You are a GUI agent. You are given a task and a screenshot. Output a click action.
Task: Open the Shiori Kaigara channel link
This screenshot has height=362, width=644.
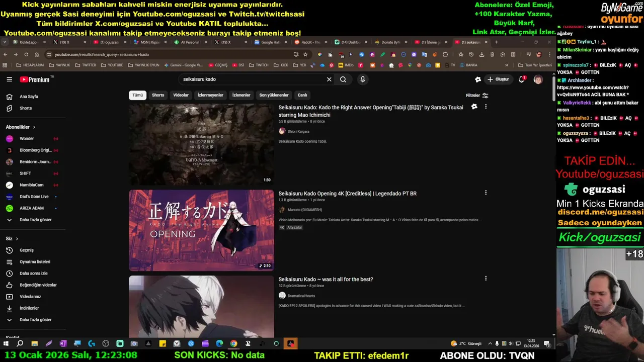click(298, 132)
